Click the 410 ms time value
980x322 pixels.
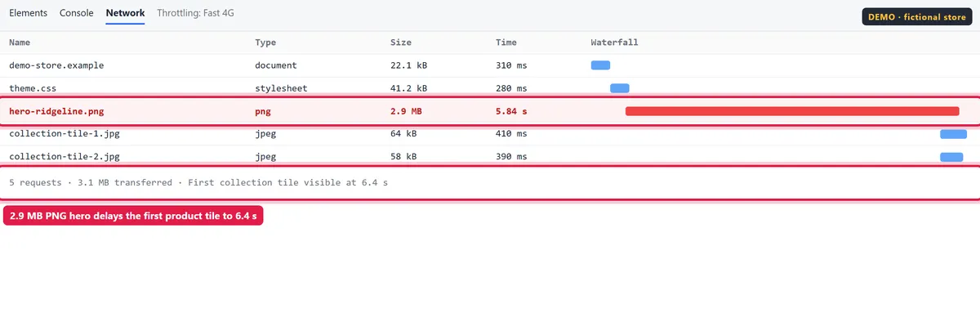[511, 133]
